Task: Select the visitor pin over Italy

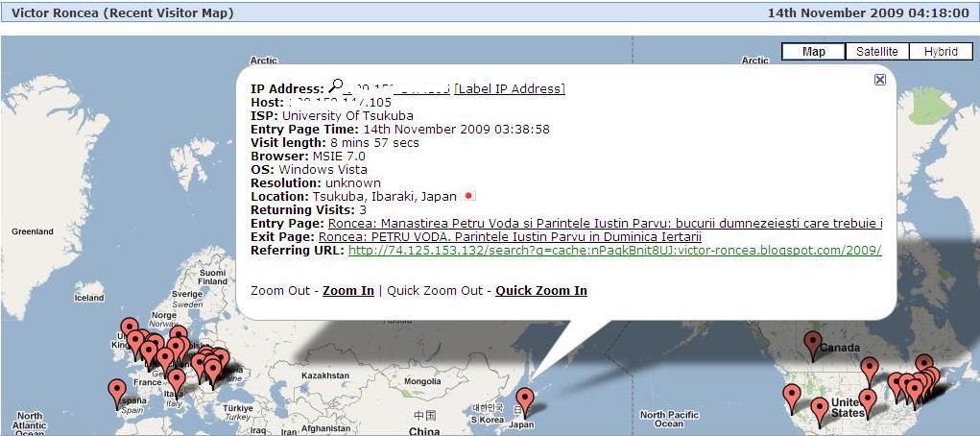Action: (177, 383)
